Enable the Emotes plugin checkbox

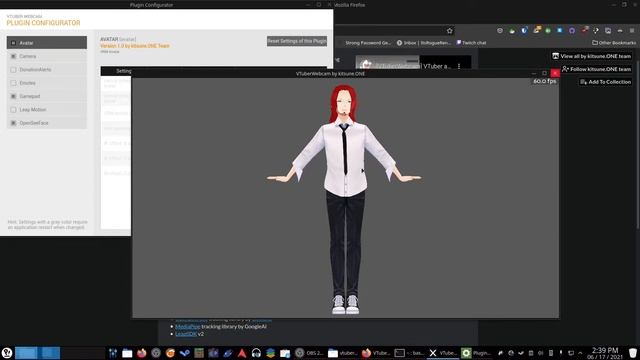pyautogui.click(x=13, y=83)
